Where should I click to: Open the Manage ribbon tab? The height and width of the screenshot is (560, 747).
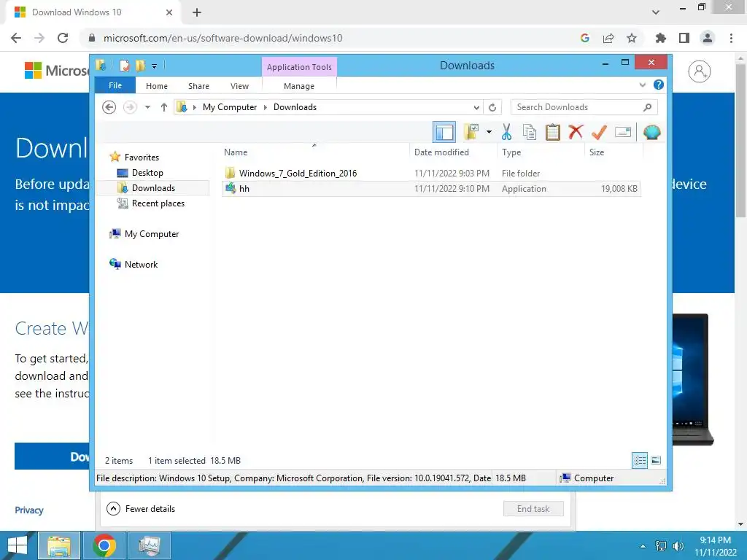299,86
